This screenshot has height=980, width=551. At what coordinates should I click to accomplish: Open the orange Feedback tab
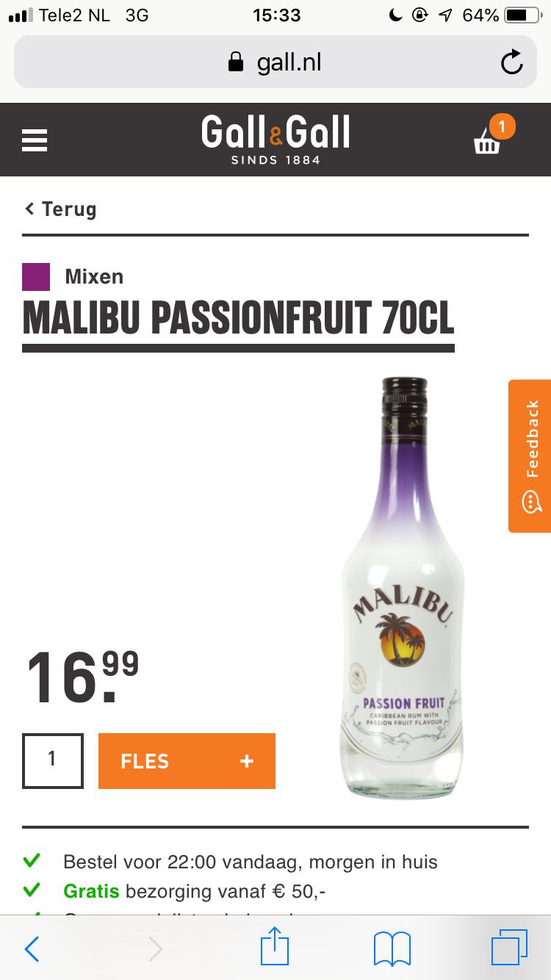click(530, 456)
